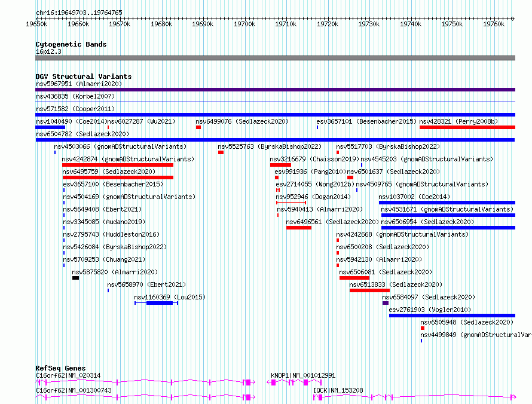This screenshot has width=532, height=404.
Task: Select nsv5426084 (ByrskaBishop2022) label
Action: pyautogui.click(x=115, y=247)
